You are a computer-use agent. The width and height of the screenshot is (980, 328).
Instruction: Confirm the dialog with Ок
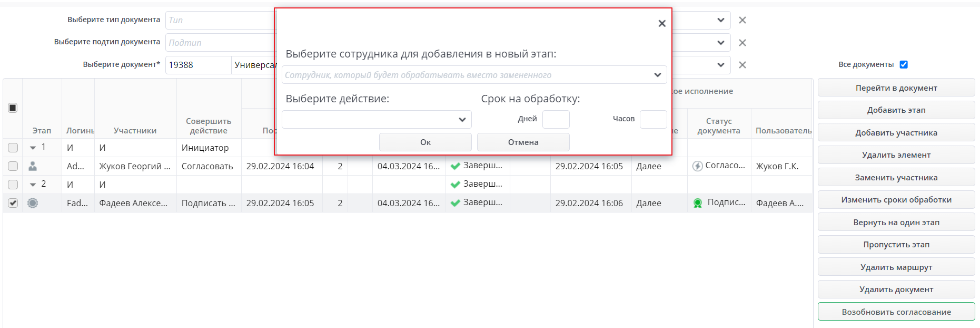[x=425, y=142]
